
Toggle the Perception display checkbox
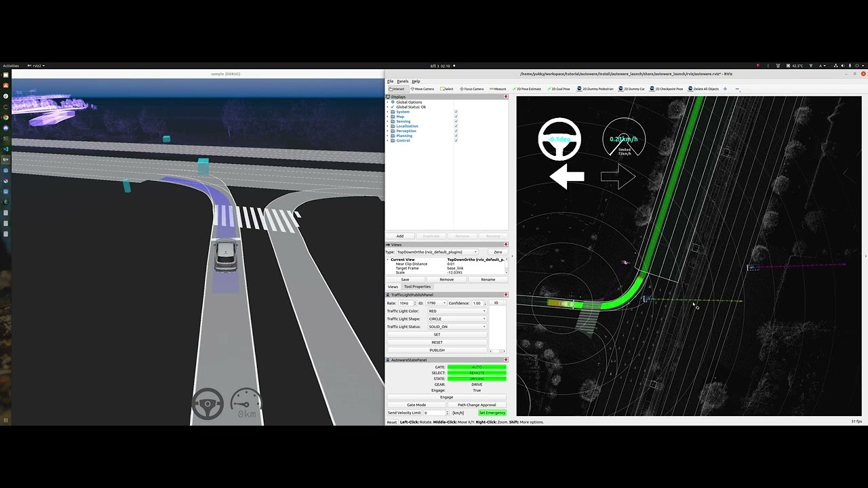[456, 131]
